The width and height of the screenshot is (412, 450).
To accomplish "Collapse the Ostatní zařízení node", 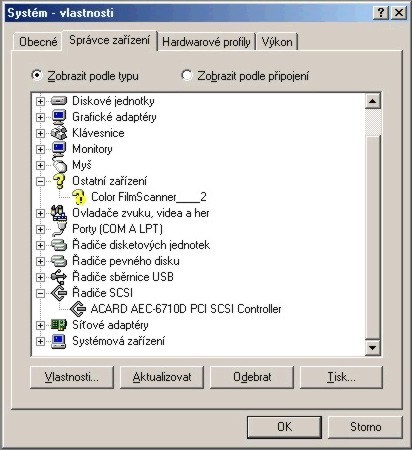I will pyautogui.click(x=40, y=181).
